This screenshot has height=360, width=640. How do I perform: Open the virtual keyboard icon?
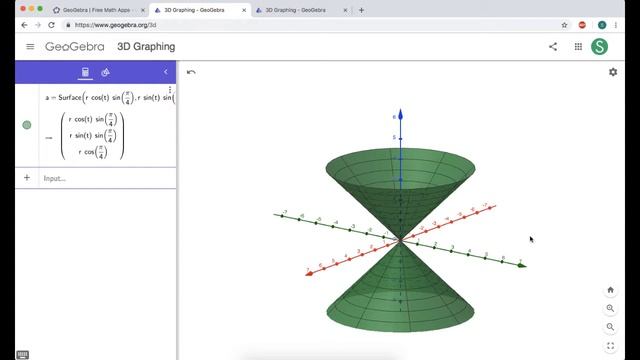(23, 355)
